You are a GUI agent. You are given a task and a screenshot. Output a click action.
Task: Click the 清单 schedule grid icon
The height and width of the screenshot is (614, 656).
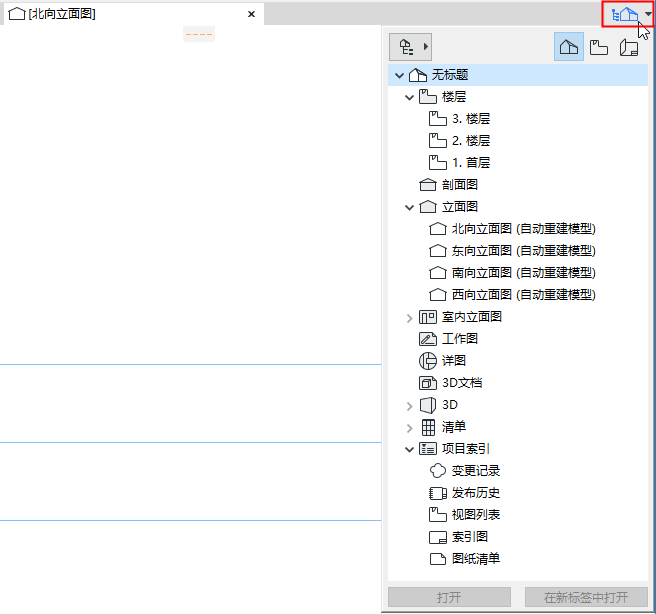tap(428, 427)
